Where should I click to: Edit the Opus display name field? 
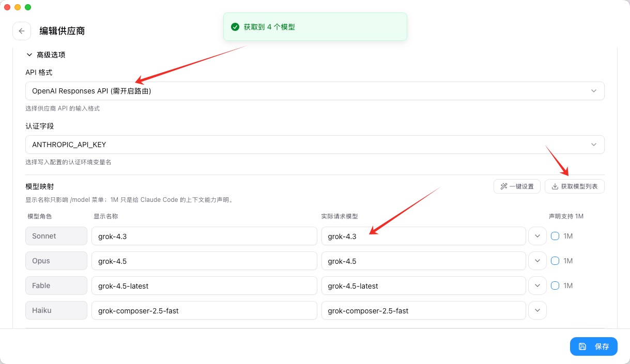(x=204, y=261)
